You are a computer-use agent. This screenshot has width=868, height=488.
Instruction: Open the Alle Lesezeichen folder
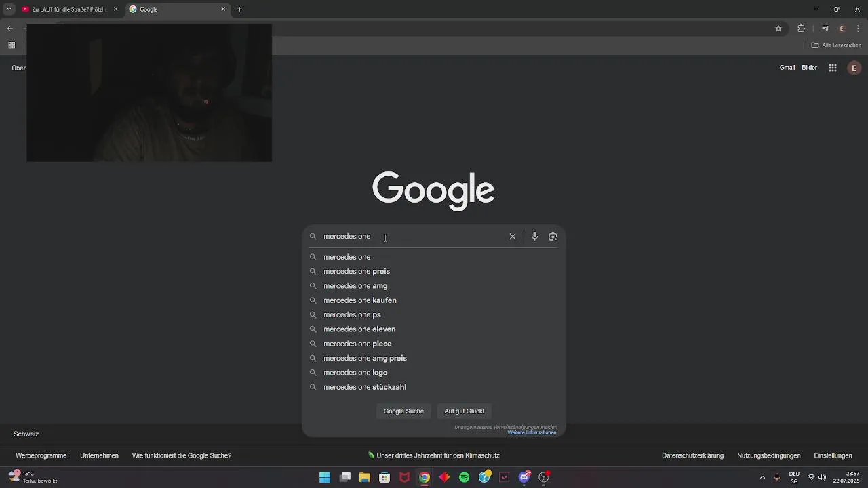pyautogui.click(x=836, y=45)
